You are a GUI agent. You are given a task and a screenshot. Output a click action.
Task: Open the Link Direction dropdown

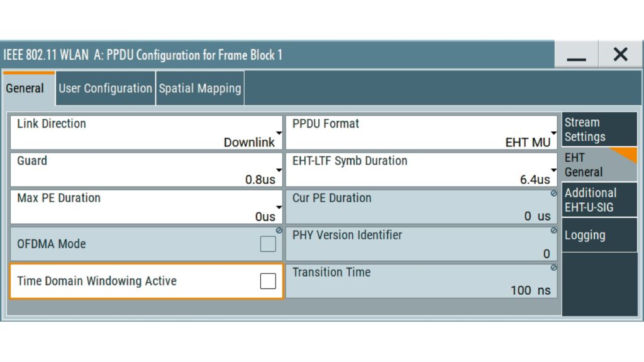146,133
